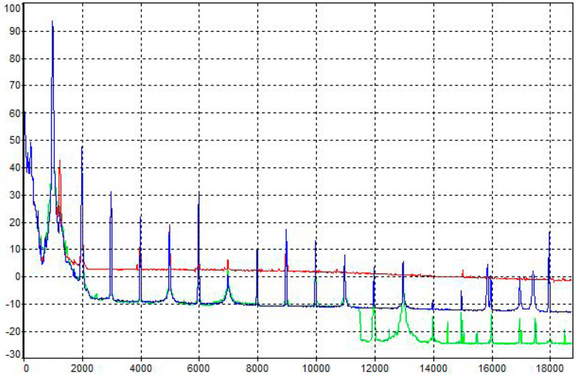Click the blue spike at 2000
This screenshot has height=382, width=588.
(x=83, y=148)
